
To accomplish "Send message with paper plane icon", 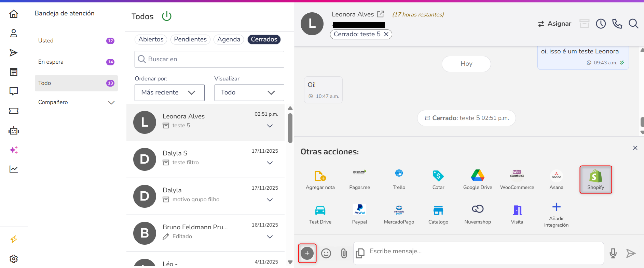I will (631, 253).
